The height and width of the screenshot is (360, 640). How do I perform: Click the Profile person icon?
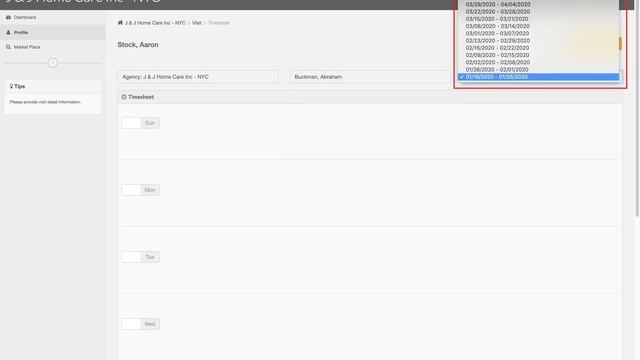tap(8, 32)
